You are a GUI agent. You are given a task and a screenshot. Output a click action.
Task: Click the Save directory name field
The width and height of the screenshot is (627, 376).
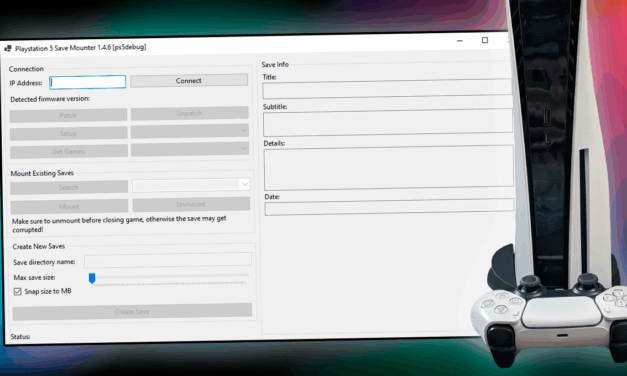(x=168, y=260)
